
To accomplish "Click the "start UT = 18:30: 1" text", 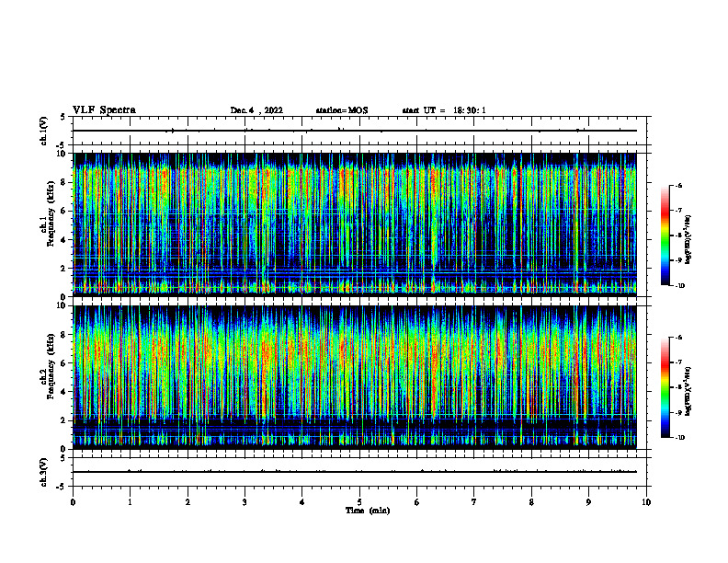I will [x=444, y=110].
